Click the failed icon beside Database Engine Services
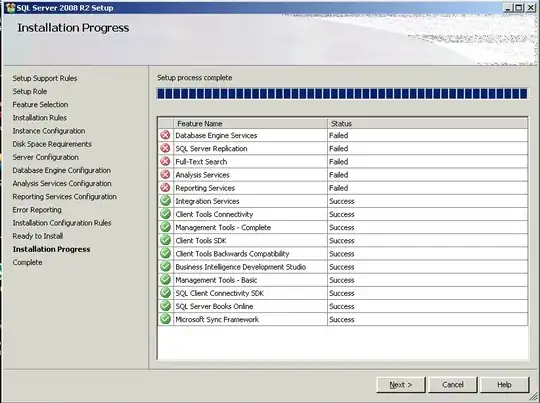 coord(165,135)
